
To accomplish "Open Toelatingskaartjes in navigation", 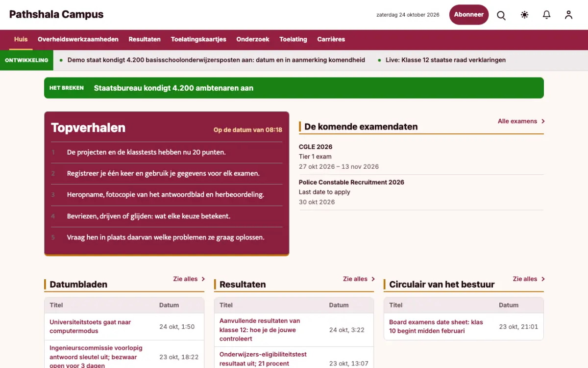I will point(198,40).
